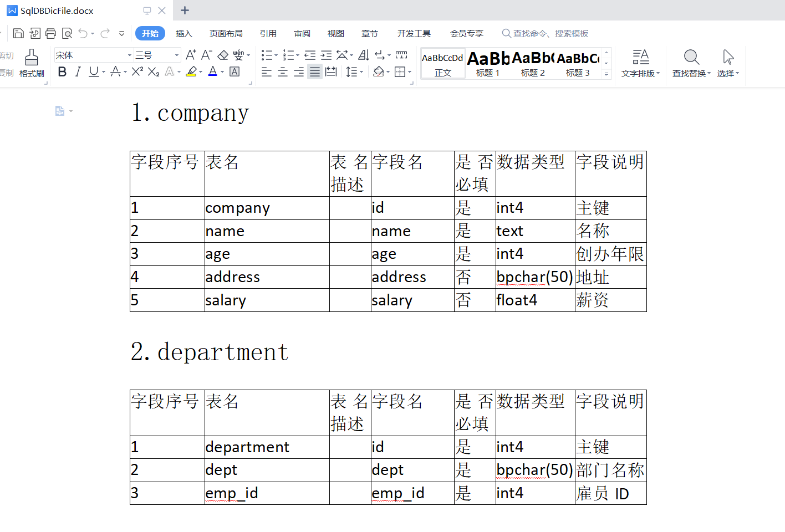This screenshot has height=532, width=785.
Task: Apply subscript formatting
Action: click(x=154, y=71)
